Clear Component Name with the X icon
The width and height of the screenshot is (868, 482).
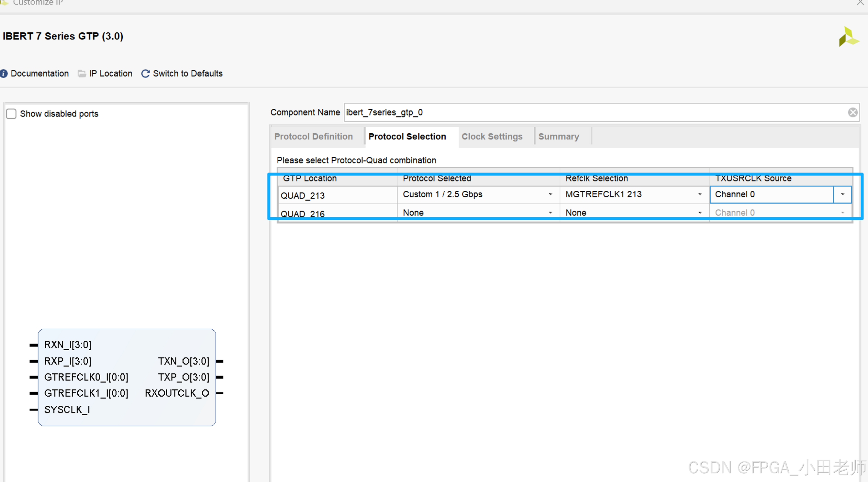[x=852, y=112]
